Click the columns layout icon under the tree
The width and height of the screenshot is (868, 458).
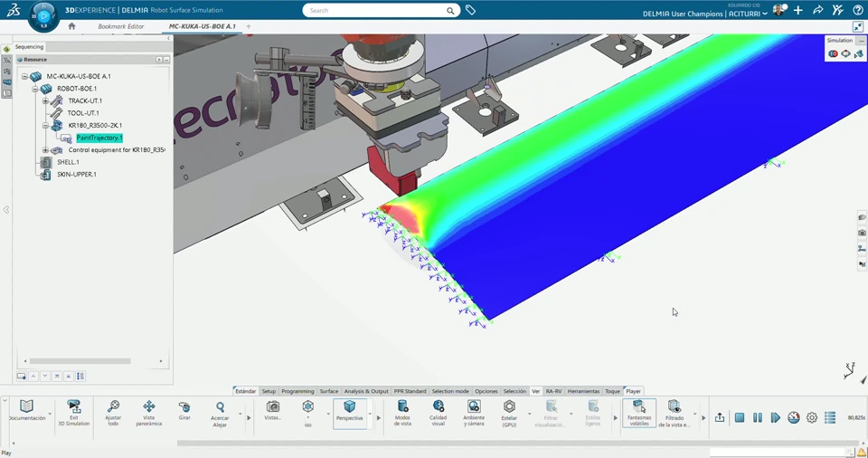tap(80, 376)
